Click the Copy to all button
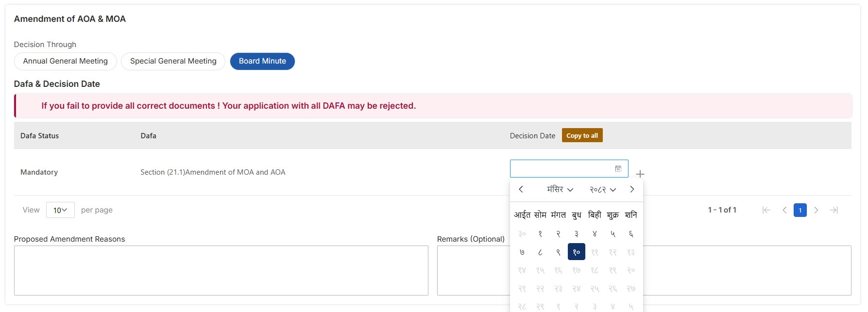This screenshot has width=868, height=312. (x=582, y=135)
